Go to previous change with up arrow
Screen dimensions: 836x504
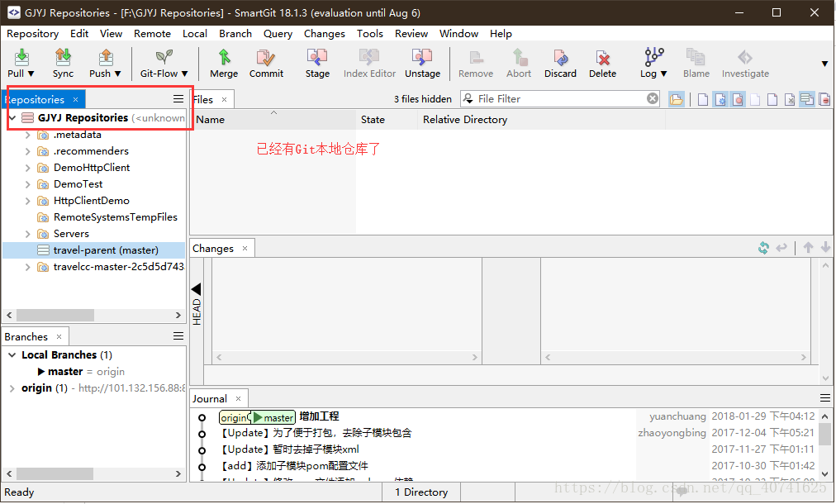pos(808,248)
